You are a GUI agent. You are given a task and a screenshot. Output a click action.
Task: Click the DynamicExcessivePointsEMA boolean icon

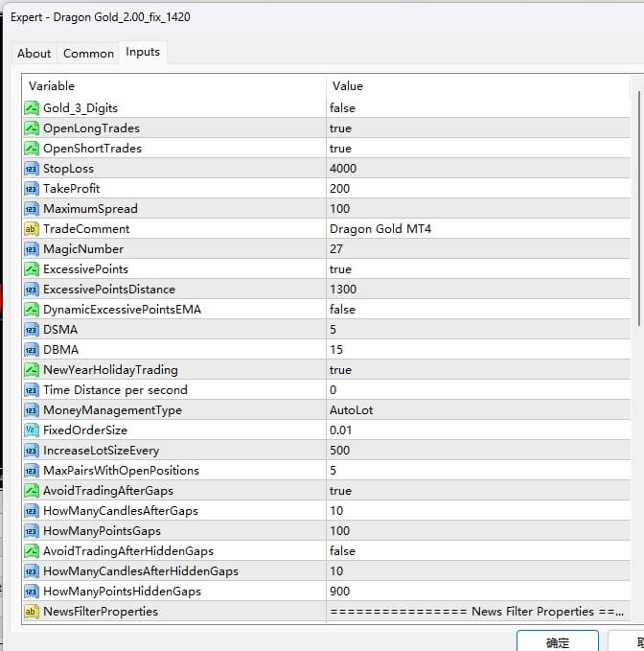[32, 310]
